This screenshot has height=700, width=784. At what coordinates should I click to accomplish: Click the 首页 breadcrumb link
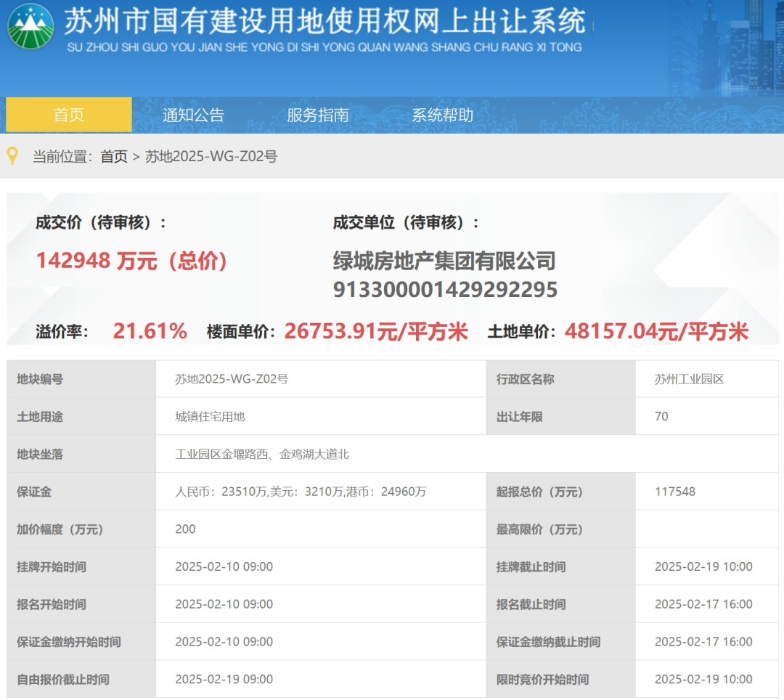pos(114,157)
